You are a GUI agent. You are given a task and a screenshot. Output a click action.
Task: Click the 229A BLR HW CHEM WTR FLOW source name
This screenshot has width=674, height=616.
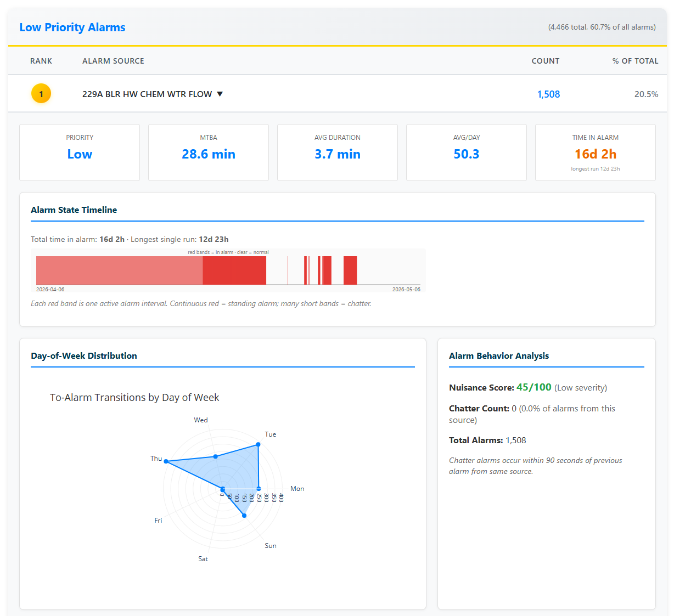pos(147,94)
